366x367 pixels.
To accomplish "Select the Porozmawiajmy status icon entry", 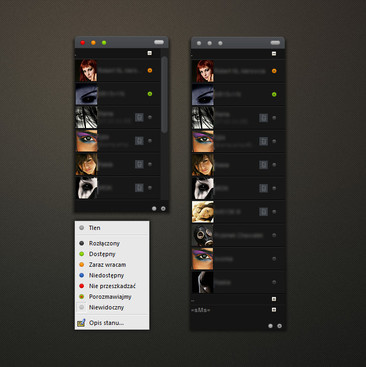I will click(112, 297).
